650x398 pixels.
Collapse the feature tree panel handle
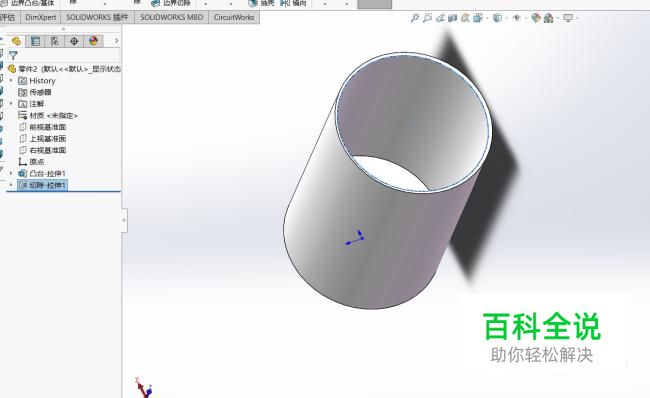(124, 220)
